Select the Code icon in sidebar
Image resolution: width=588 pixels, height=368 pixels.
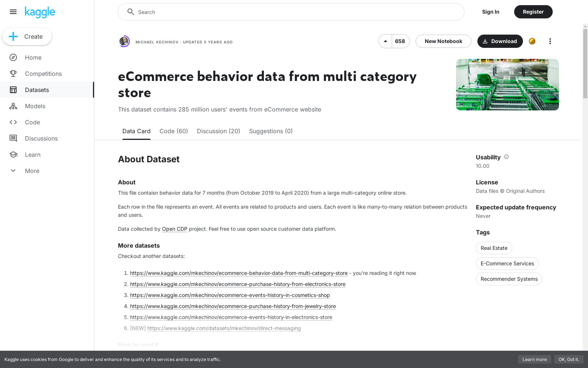pos(13,122)
